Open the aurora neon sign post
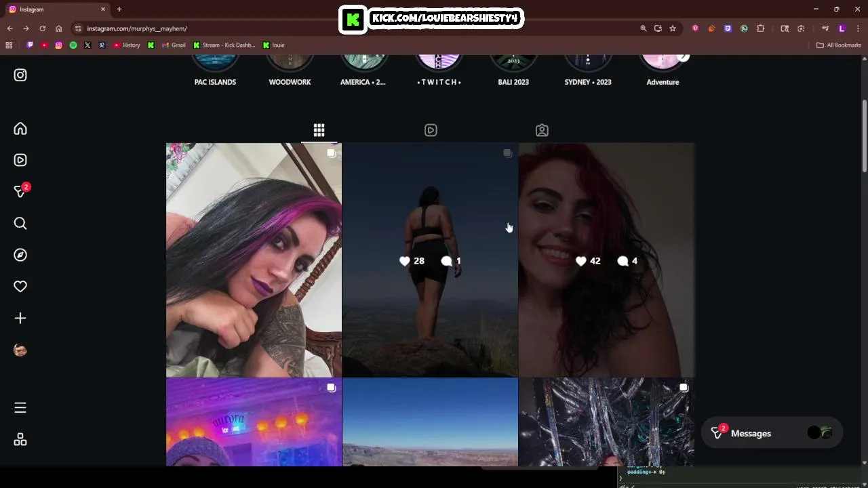Screen dimensions: 868x488 [254, 422]
